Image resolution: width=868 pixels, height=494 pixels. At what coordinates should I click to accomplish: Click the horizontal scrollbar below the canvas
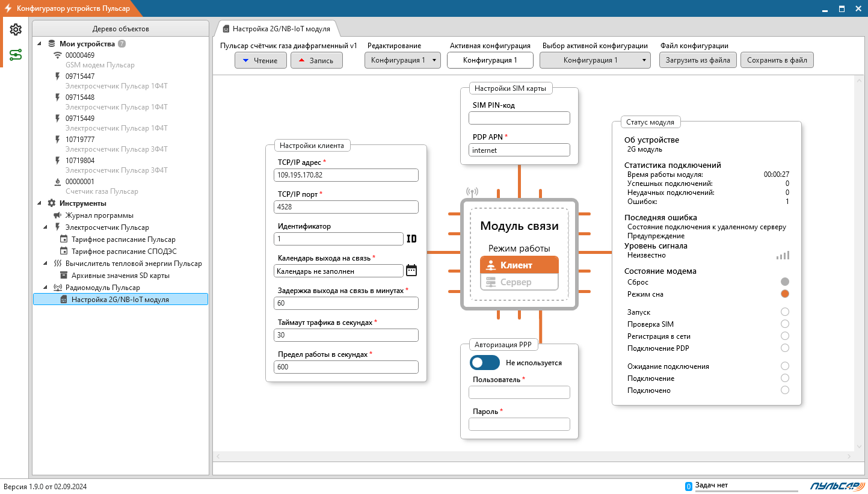534,456
